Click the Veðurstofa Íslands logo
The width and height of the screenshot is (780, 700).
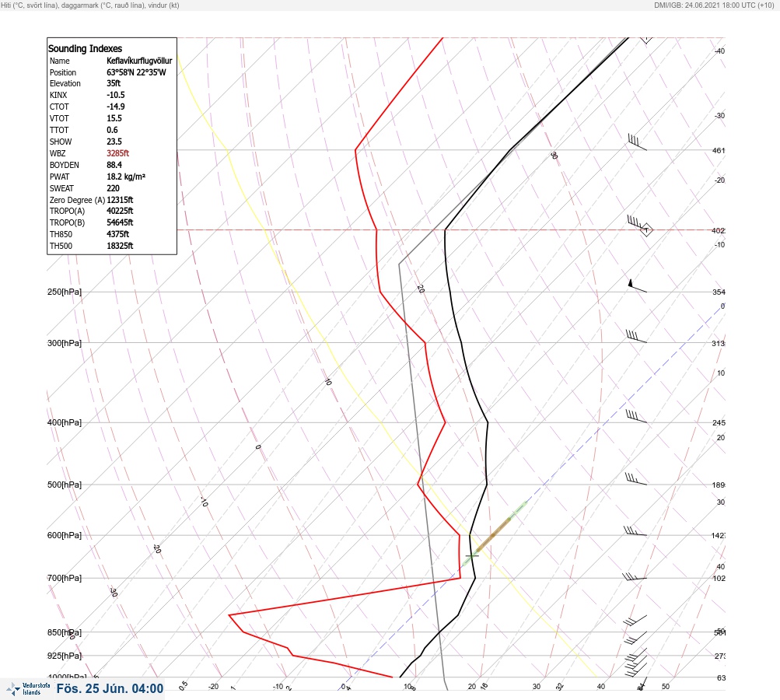coord(28,689)
